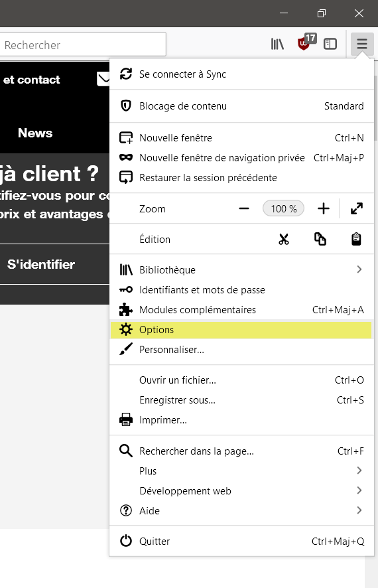Enter full screen with the arrows icon
Viewport: 378px width, 588px height.
click(357, 208)
